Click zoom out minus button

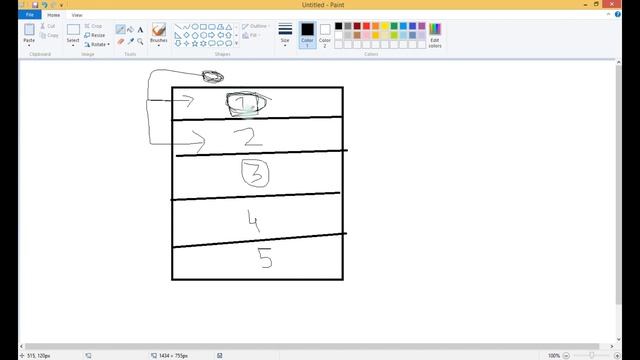click(566, 356)
